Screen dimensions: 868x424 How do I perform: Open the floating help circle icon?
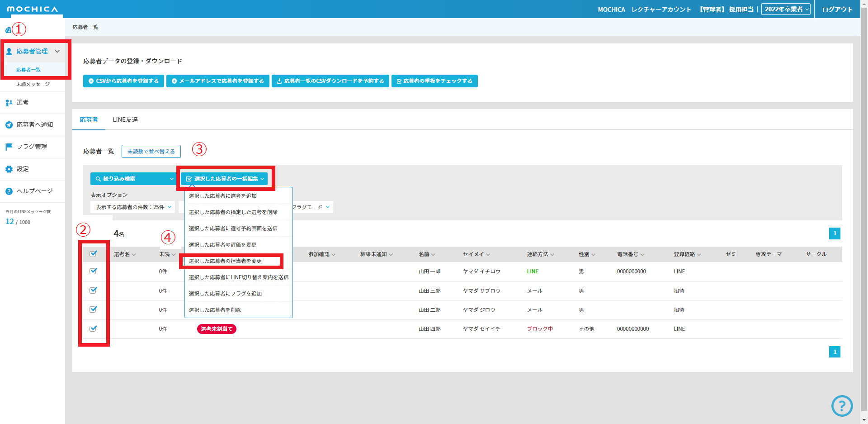point(842,406)
